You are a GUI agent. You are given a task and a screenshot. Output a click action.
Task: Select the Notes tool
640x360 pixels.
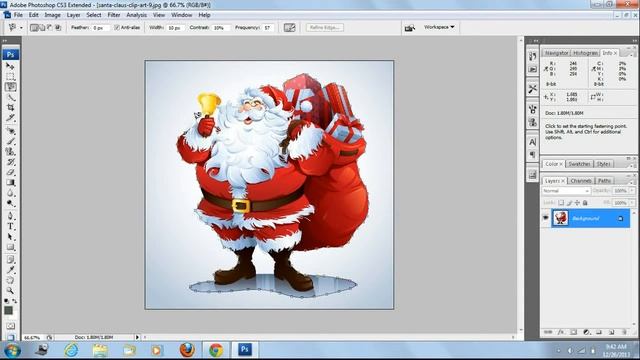[10, 260]
